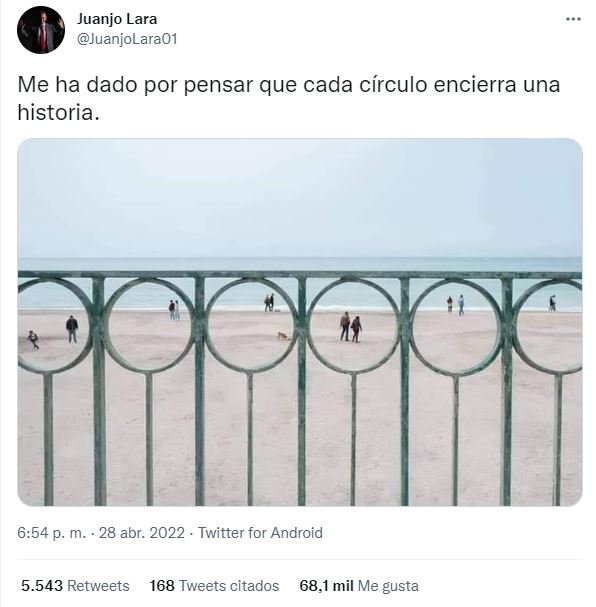Screen dimensions: 596x607
Task: Click the running child at the photo's left edge
Action: point(33,340)
